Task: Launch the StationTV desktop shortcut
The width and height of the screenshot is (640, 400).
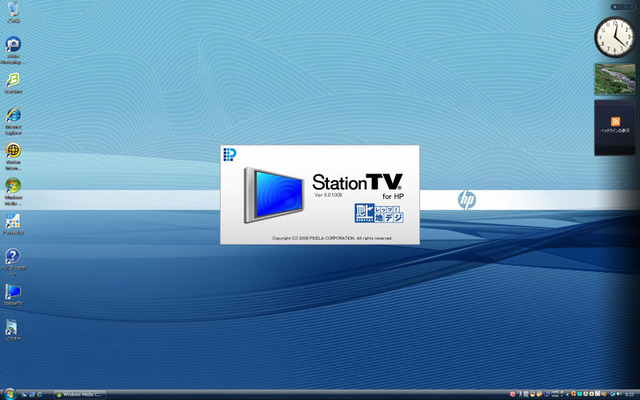Action: point(13,295)
